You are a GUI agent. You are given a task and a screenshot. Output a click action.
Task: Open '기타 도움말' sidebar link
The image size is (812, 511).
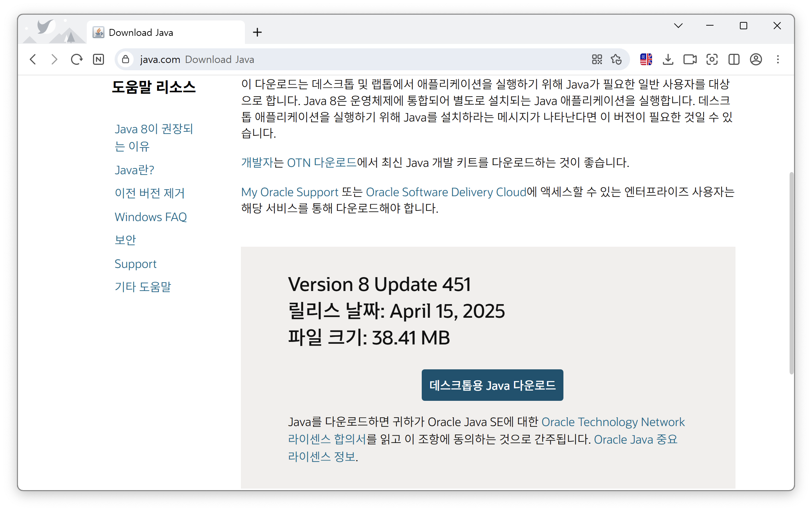pos(143,287)
